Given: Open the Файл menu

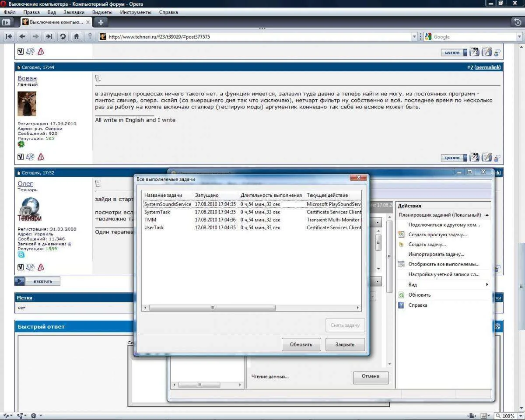Looking at the screenshot, I should 10,12.
